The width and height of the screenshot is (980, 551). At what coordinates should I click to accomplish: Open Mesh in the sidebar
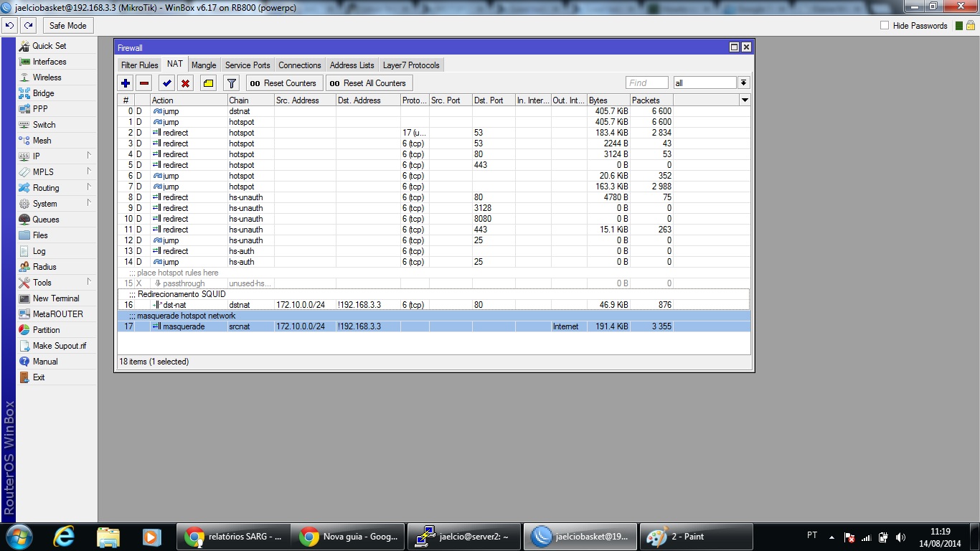[57, 141]
